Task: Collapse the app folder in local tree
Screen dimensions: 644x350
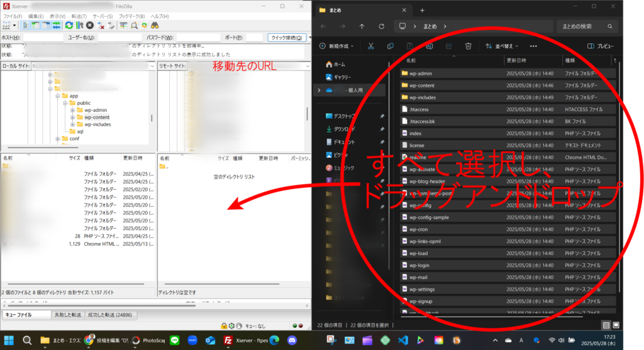Action: coord(57,96)
